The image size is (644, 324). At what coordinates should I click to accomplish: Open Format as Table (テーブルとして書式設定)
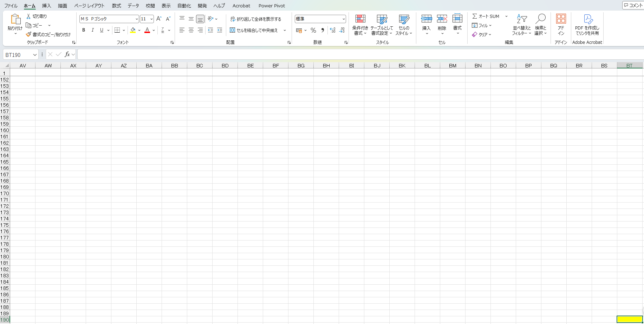(382, 25)
